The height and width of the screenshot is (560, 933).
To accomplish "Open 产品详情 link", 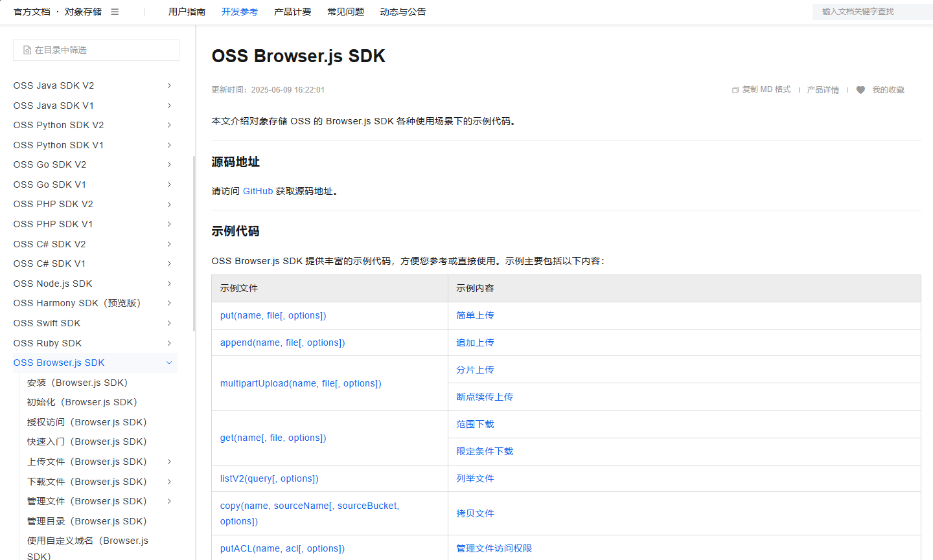I will [823, 90].
